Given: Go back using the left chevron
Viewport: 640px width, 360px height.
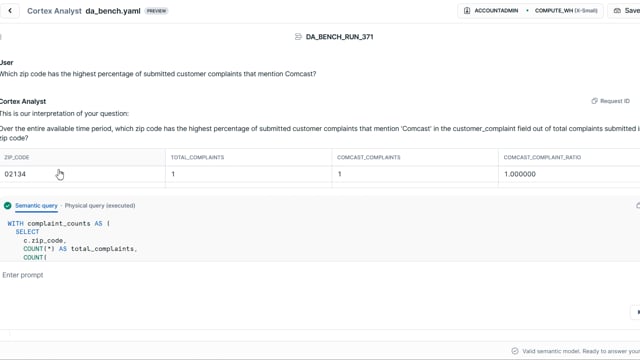Looking at the screenshot, I should [x=10, y=11].
